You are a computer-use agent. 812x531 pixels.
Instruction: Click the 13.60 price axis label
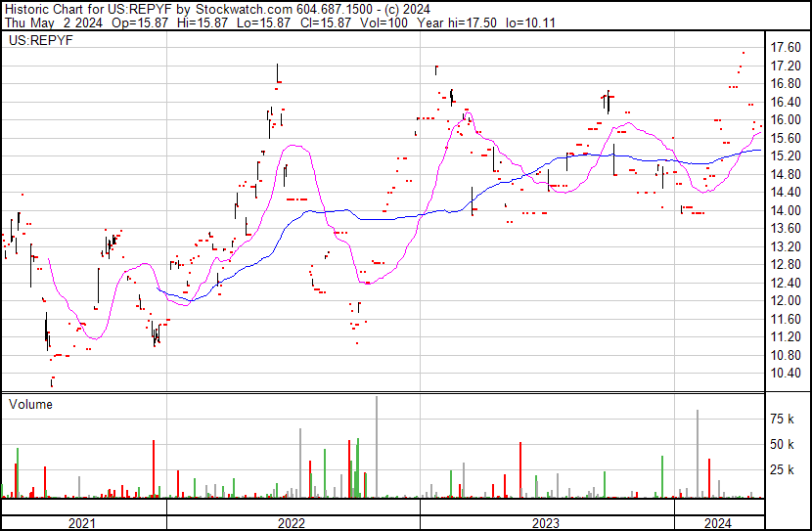click(786, 228)
